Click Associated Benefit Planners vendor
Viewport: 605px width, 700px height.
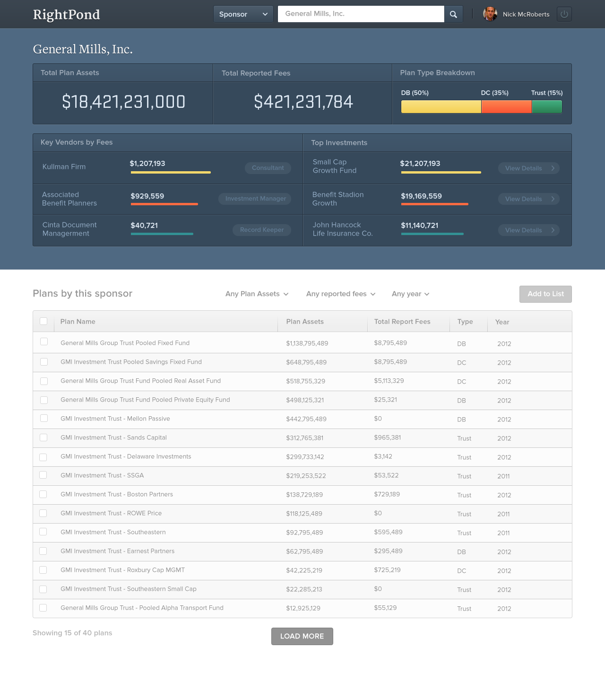(69, 199)
